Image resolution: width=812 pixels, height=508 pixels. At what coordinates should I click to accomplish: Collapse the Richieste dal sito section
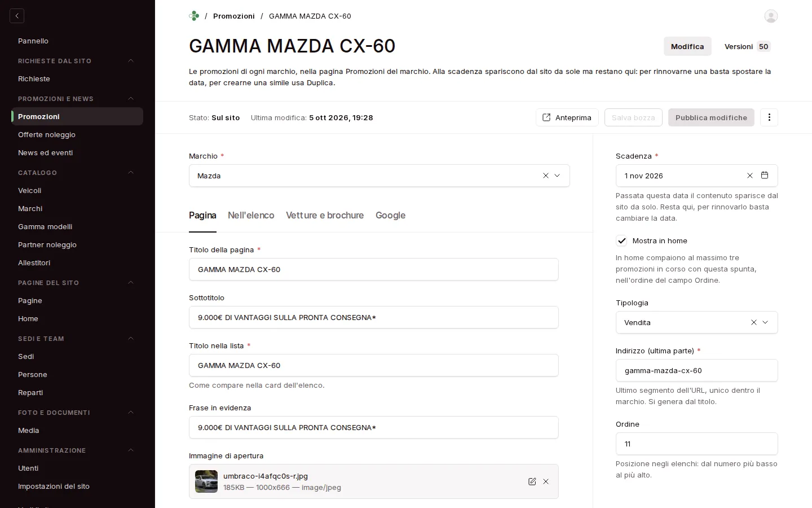(131, 61)
